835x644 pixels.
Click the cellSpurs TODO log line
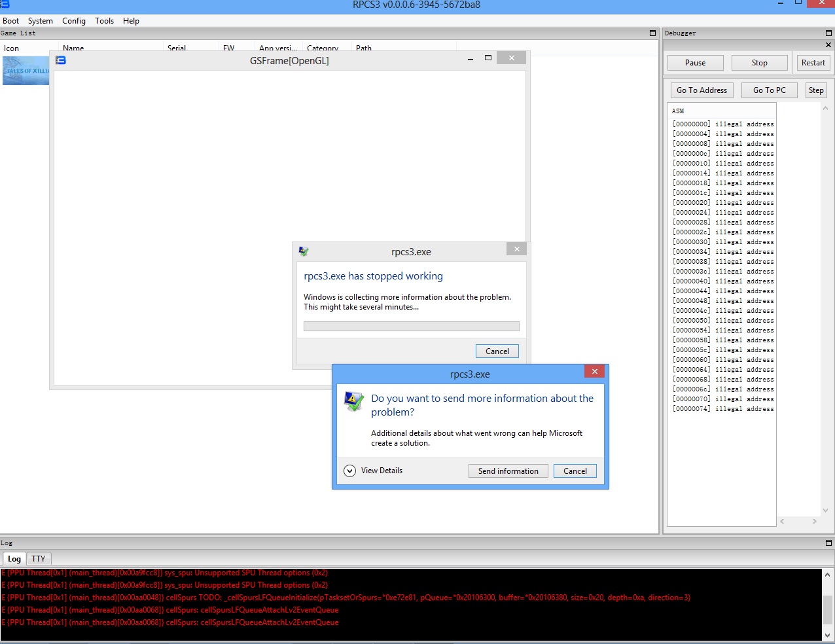pos(346,598)
